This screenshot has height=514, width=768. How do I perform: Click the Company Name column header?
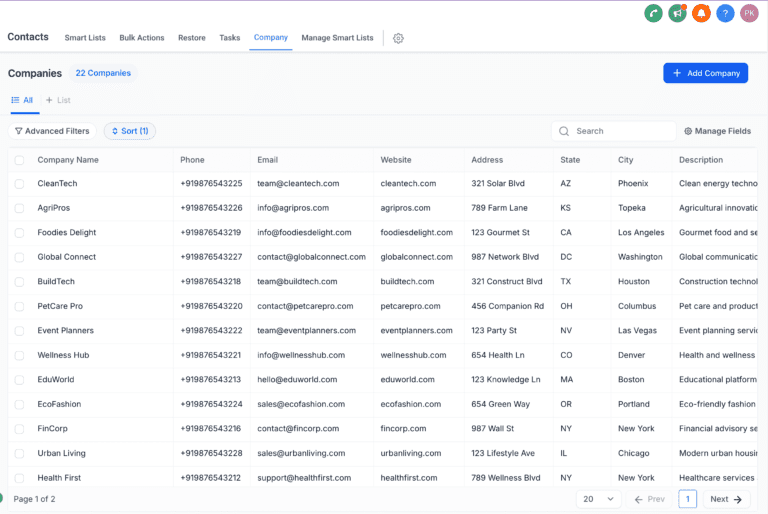click(68, 160)
